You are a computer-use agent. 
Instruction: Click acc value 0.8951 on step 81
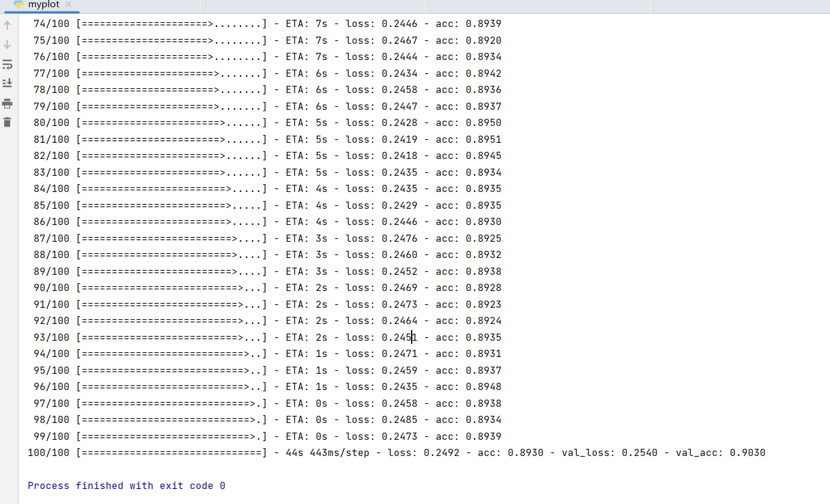coord(484,140)
